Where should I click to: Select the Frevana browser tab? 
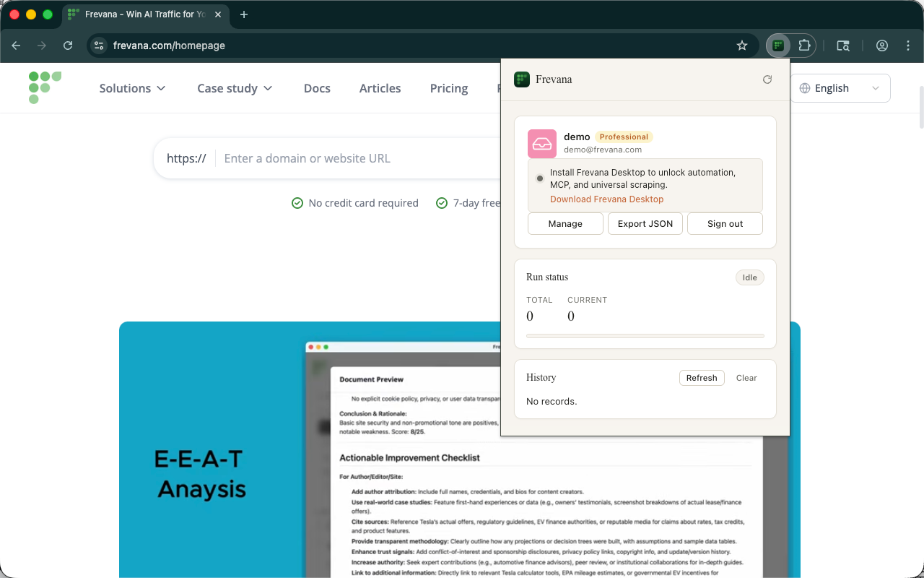coord(146,14)
